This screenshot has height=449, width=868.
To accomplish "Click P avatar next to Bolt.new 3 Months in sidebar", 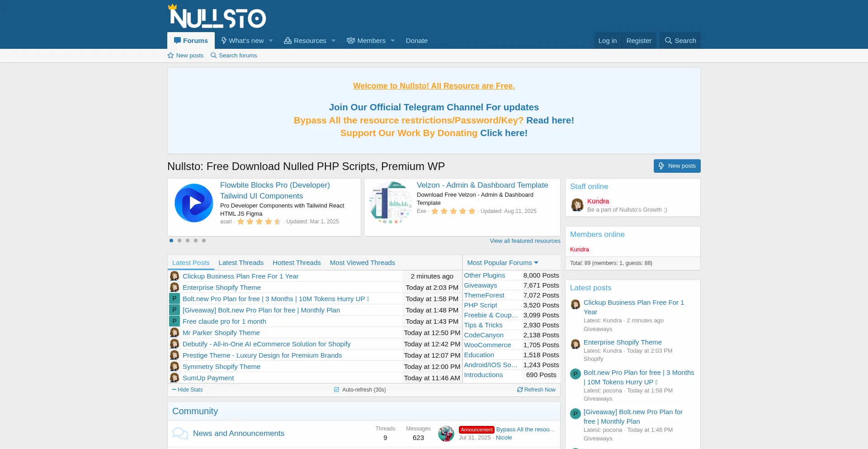I will pos(576,374).
